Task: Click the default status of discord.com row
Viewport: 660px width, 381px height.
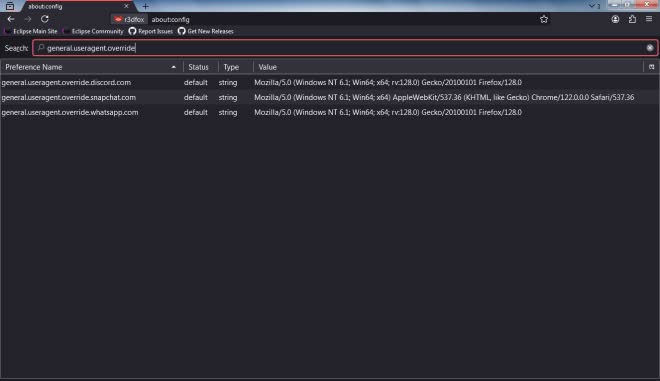Action: point(196,83)
